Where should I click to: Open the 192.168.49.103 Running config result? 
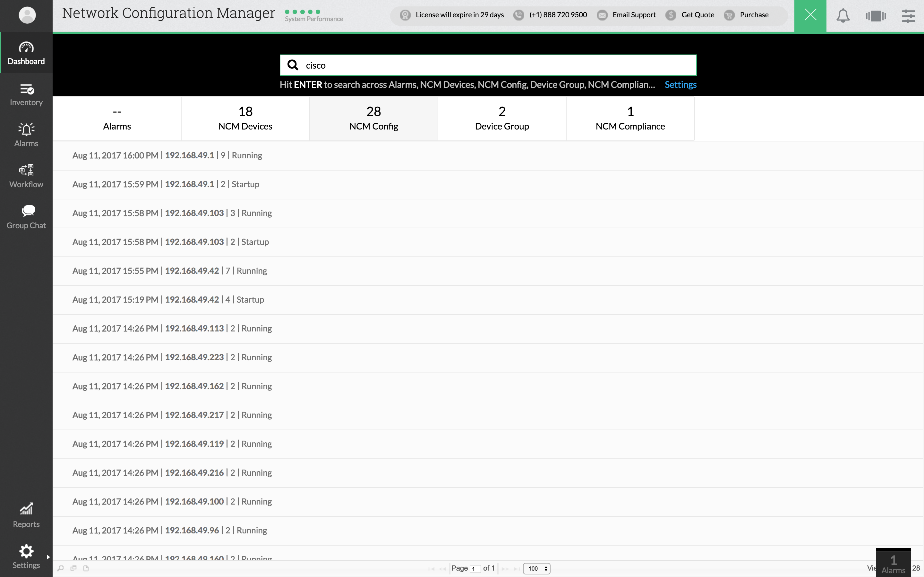tap(172, 213)
